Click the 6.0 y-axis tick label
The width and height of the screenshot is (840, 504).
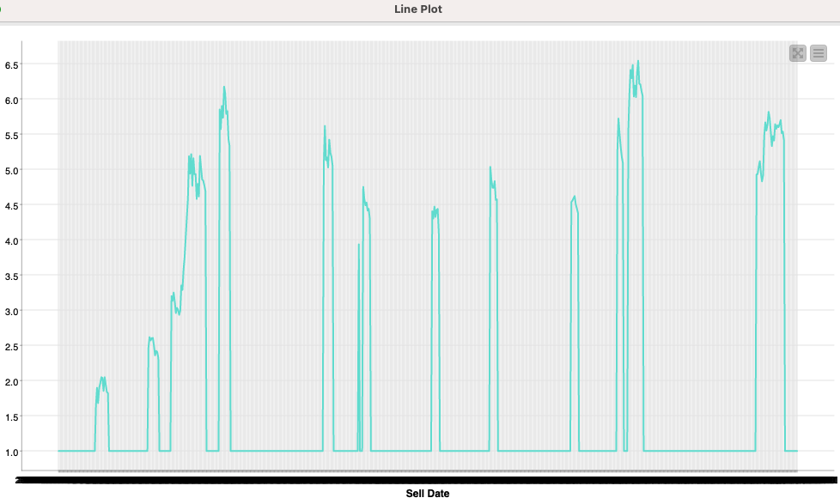tap(12, 100)
